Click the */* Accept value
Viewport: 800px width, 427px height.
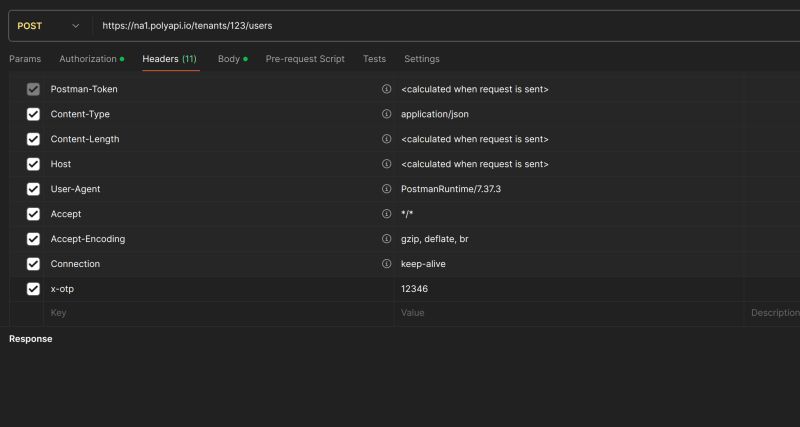tap(407, 214)
